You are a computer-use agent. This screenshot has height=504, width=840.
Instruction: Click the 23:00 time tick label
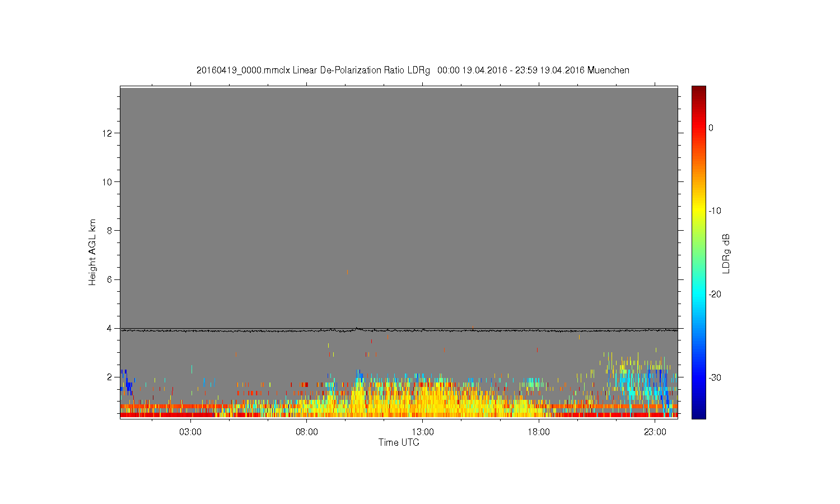click(655, 432)
